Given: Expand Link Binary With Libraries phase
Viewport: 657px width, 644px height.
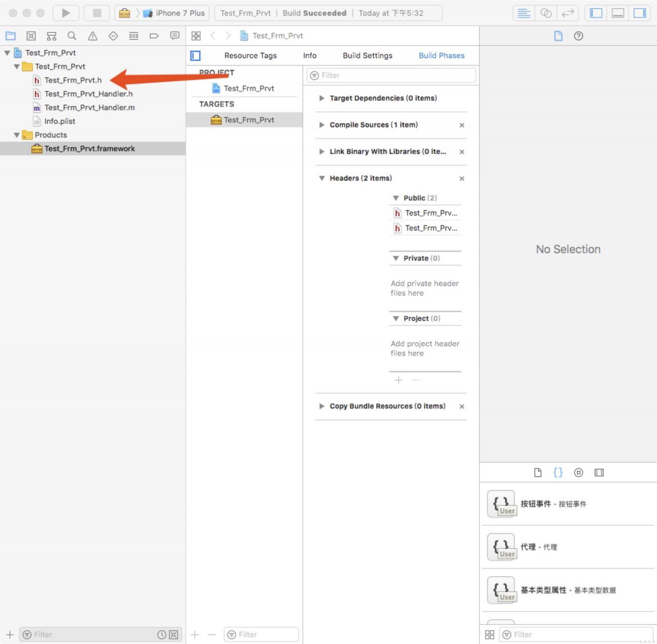Looking at the screenshot, I should [322, 151].
